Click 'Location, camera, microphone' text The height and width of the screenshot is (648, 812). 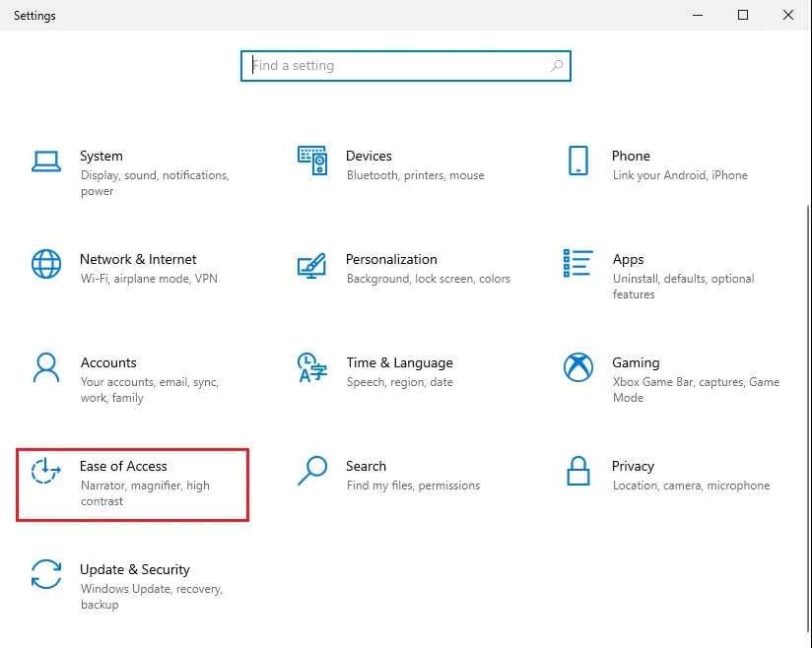(691, 486)
